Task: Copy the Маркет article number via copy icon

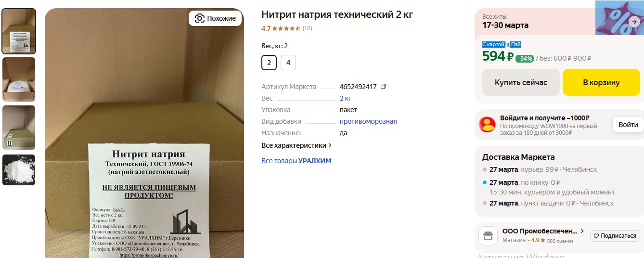Action: pyautogui.click(x=383, y=87)
